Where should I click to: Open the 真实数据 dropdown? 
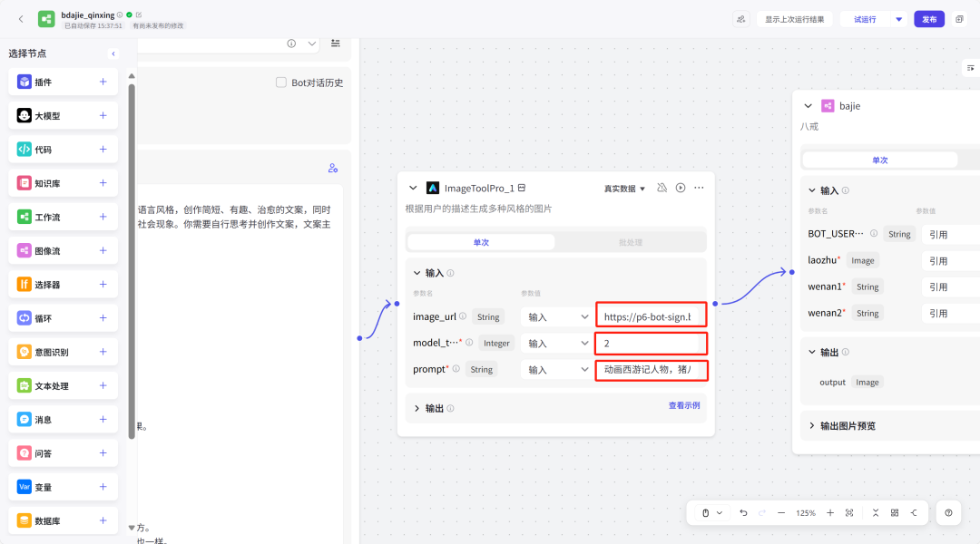[623, 189]
